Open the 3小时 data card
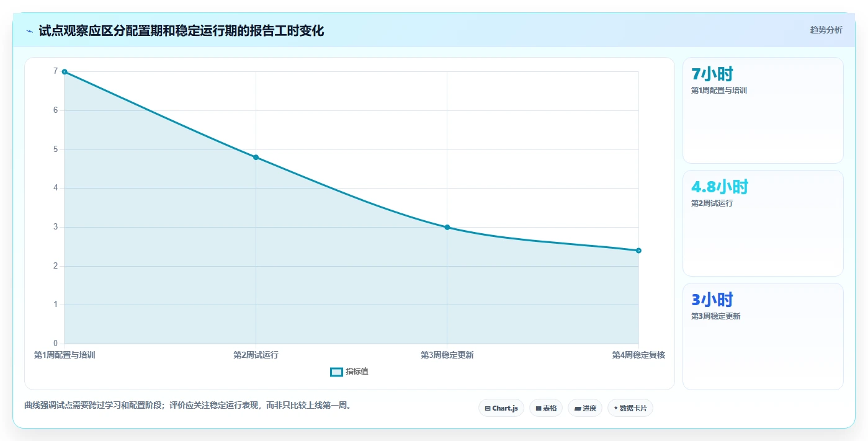This screenshot has width=868, height=441. pyautogui.click(x=763, y=336)
